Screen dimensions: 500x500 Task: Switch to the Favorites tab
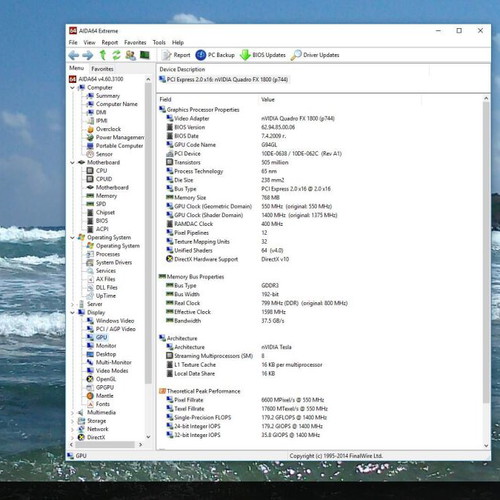click(x=102, y=69)
